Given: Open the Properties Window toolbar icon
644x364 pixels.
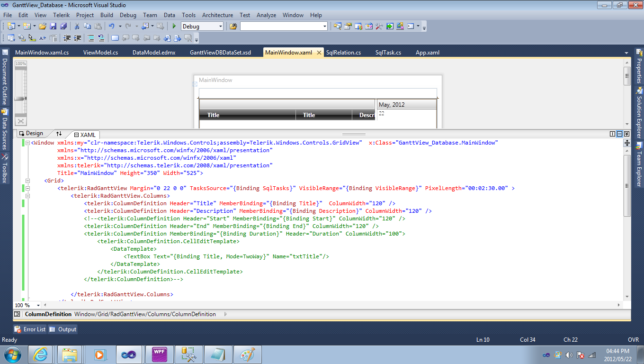Looking at the screenshot, I should tap(348, 27).
